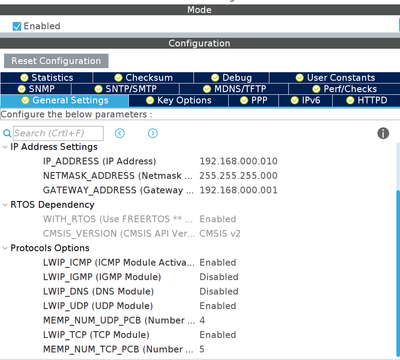This screenshot has height=360, width=400.
Task: Select the GATEWAY_ADDRESS parameter row
Action: pyautogui.click(x=198, y=190)
